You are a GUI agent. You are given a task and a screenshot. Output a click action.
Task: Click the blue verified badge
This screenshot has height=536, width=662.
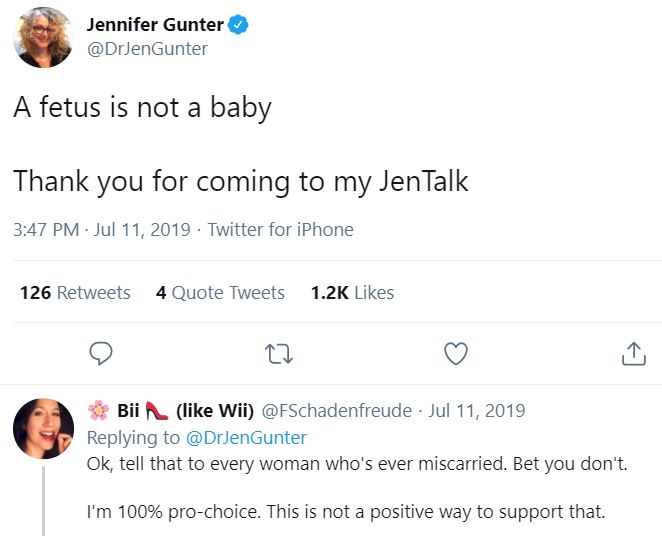238,24
